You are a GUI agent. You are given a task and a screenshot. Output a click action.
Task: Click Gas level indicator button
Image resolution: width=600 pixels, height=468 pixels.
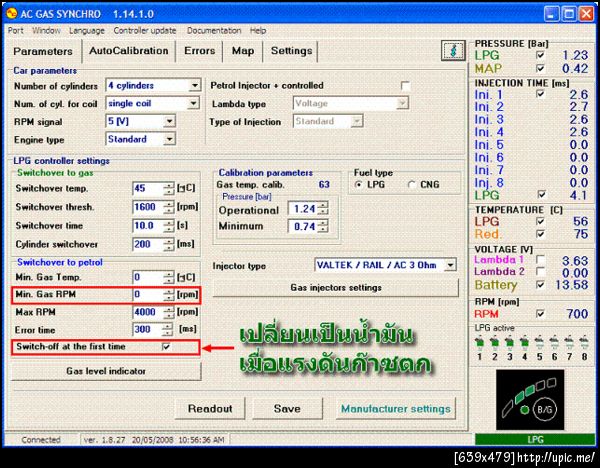106,371
